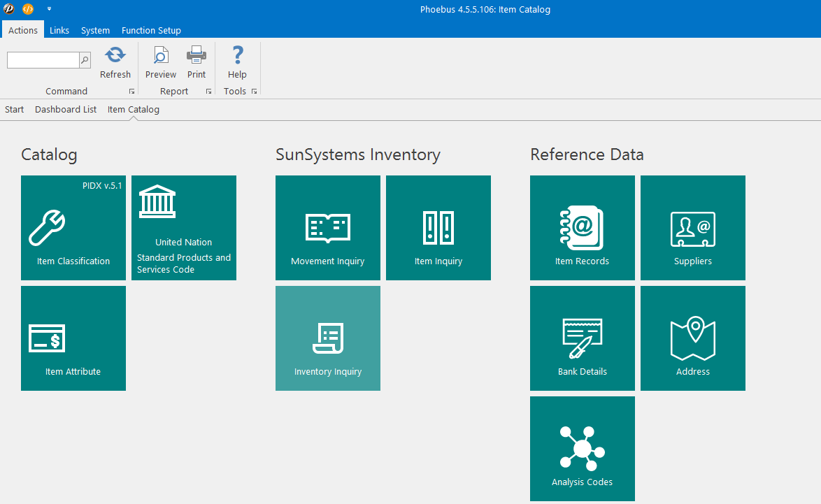
Task: Open United Nation Standard Products and Services Code tile
Action: point(184,228)
